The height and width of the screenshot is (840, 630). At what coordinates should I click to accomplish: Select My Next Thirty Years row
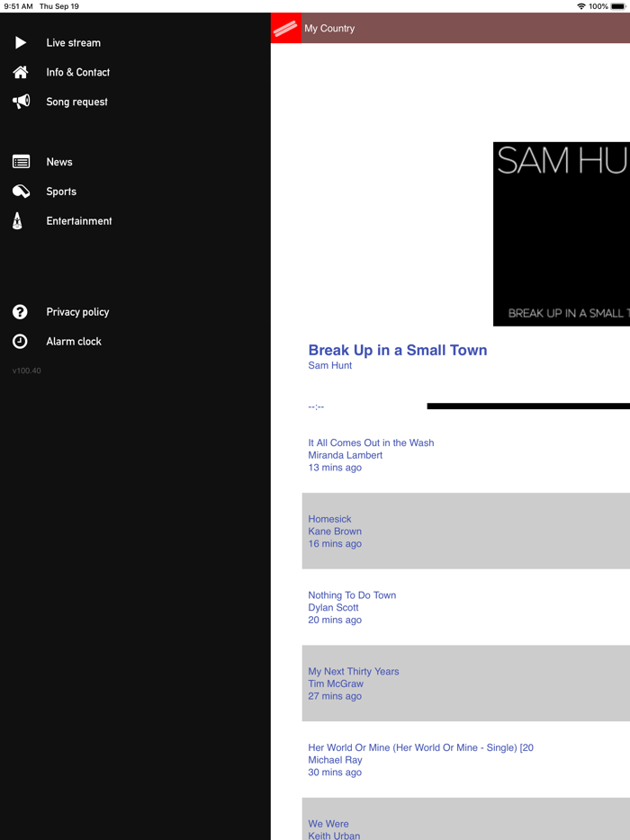tap(466, 683)
